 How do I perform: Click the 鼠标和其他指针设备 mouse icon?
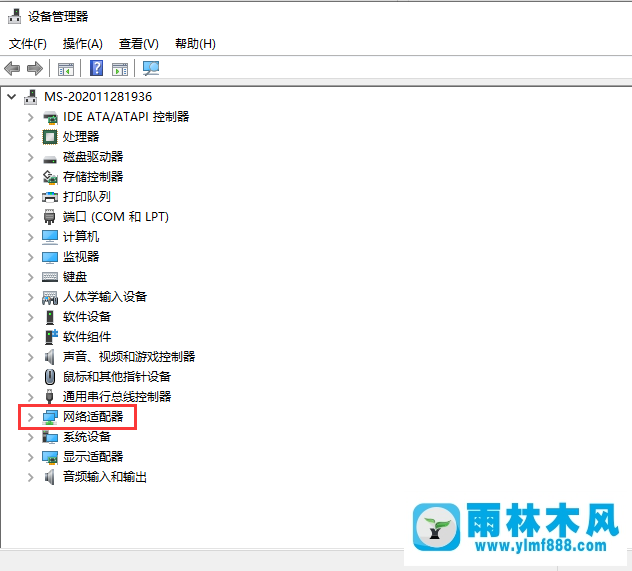click(50, 377)
